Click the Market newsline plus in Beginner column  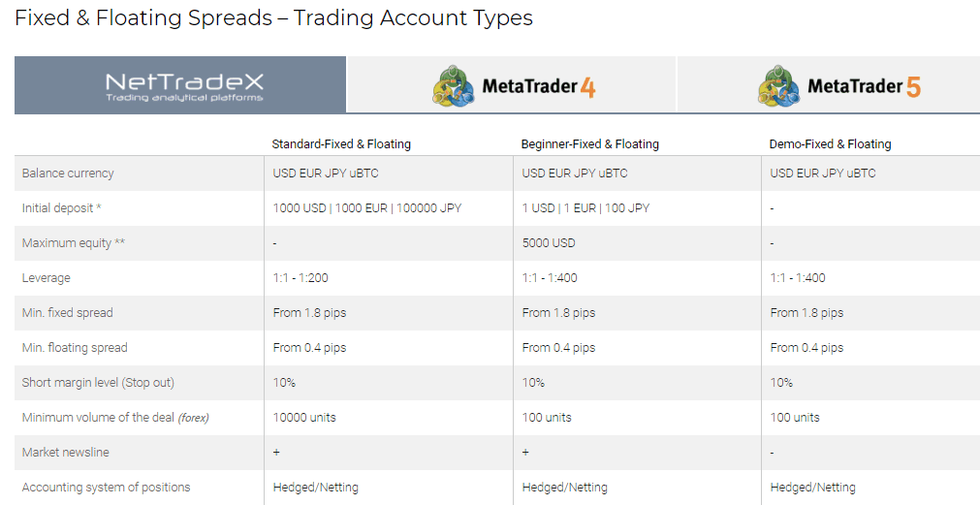pyautogui.click(x=525, y=452)
